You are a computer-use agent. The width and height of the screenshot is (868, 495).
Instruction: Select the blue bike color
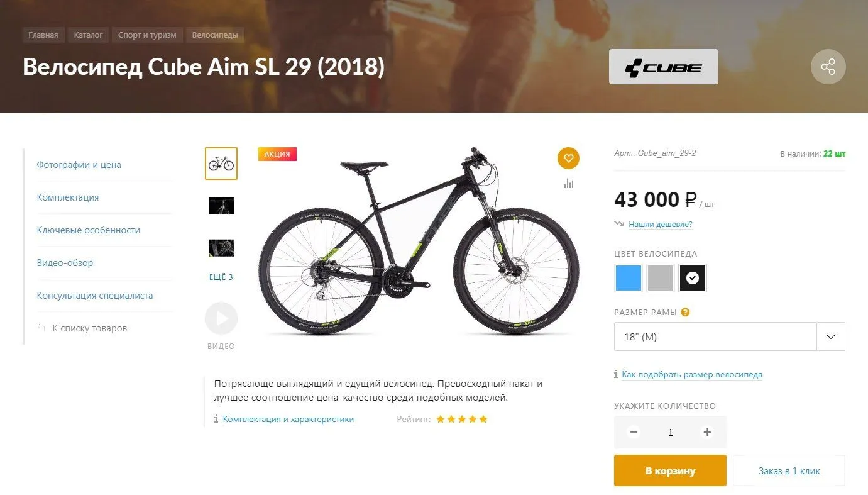point(628,278)
